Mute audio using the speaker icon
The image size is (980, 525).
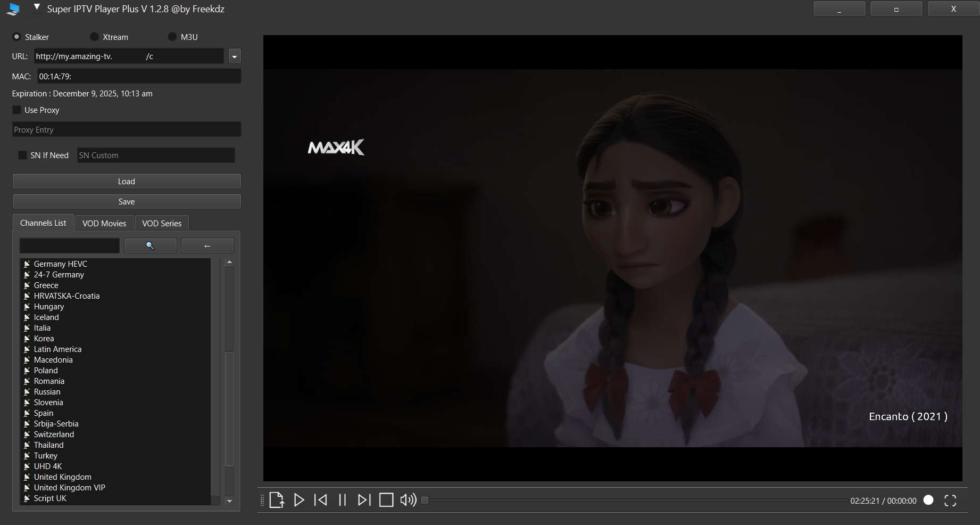click(x=408, y=500)
